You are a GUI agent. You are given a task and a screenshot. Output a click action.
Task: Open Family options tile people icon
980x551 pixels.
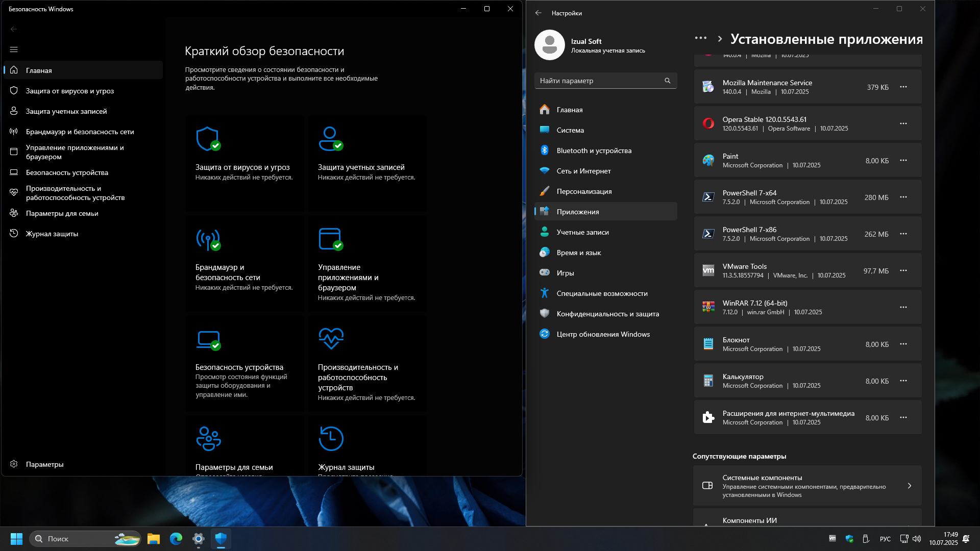tap(208, 438)
